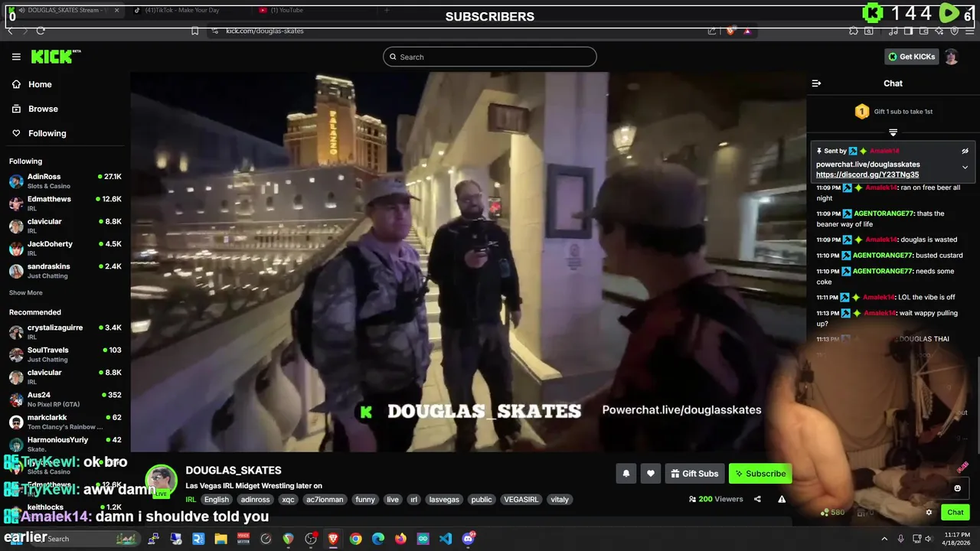Reload the browser page
The image size is (980, 551).
point(40,31)
